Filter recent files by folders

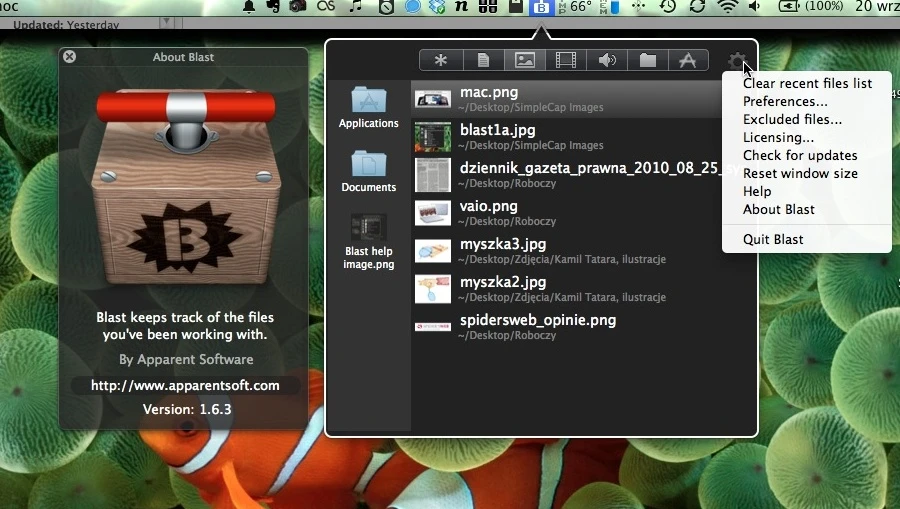[x=647, y=60]
